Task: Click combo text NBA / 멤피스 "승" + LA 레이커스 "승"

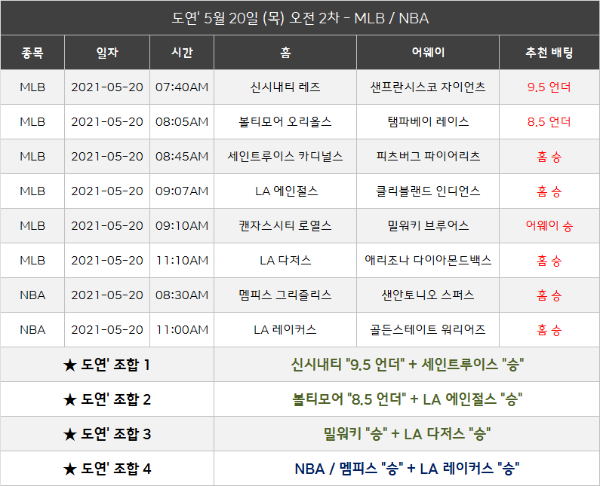Action: point(407,468)
